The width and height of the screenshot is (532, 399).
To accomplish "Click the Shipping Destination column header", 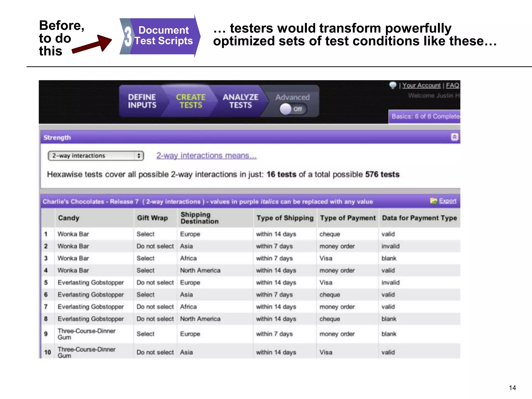I will pyautogui.click(x=199, y=218).
